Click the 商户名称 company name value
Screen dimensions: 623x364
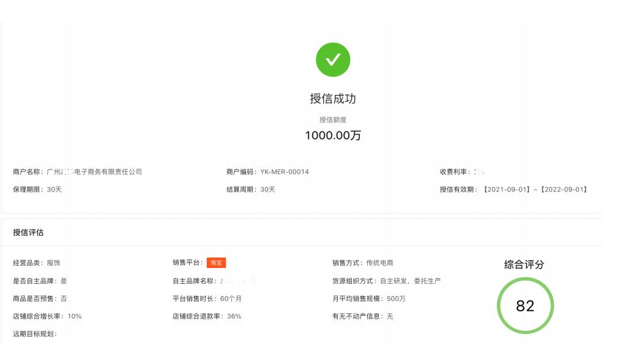point(94,172)
